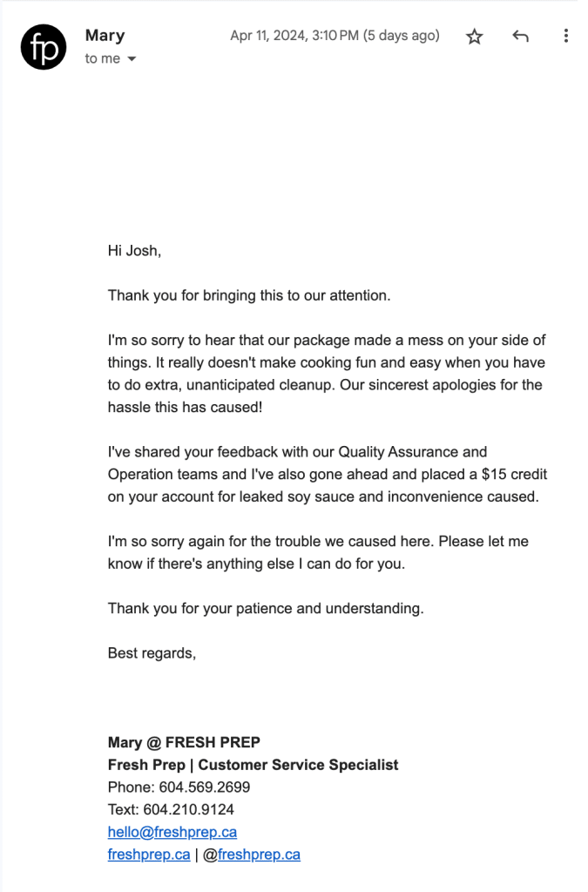Click the Customer Service Specialist title line
This screenshot has height=892, width=588.
tap(253, 765)
